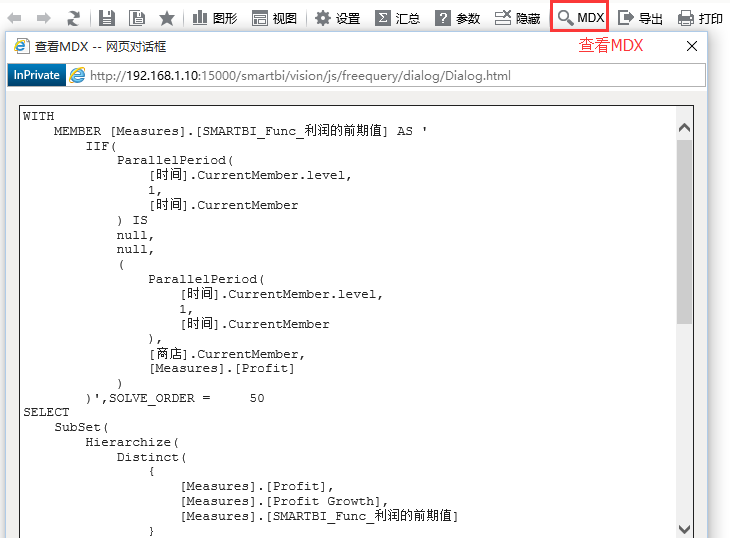Click the '[商店].CurrentMember,' line

pos(227,354)
